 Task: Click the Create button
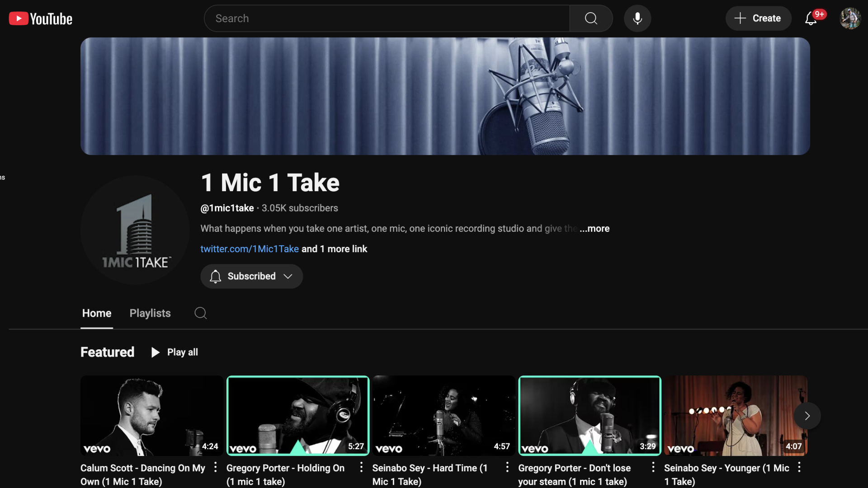coord(758,19)
